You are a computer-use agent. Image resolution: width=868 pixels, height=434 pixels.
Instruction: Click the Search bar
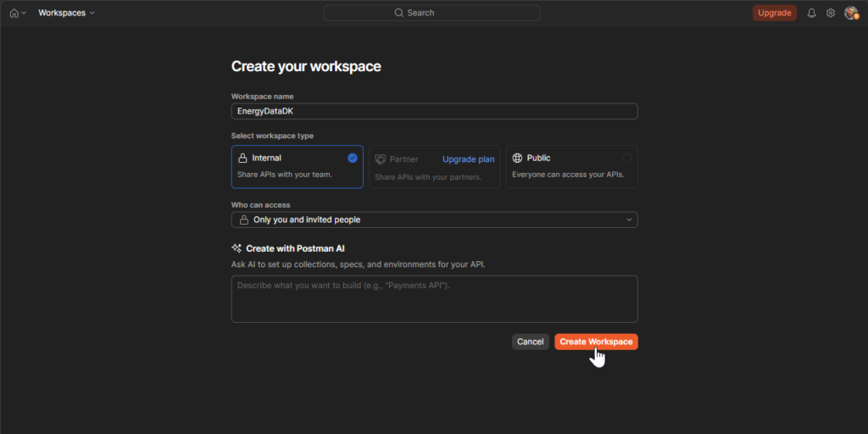pos(431,13)
